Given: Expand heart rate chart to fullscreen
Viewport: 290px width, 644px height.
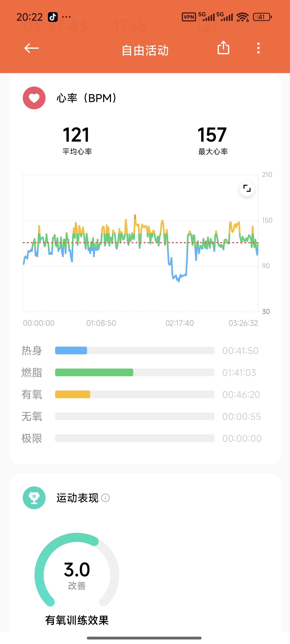Looking at the screenshot, I should pos(247,188).
